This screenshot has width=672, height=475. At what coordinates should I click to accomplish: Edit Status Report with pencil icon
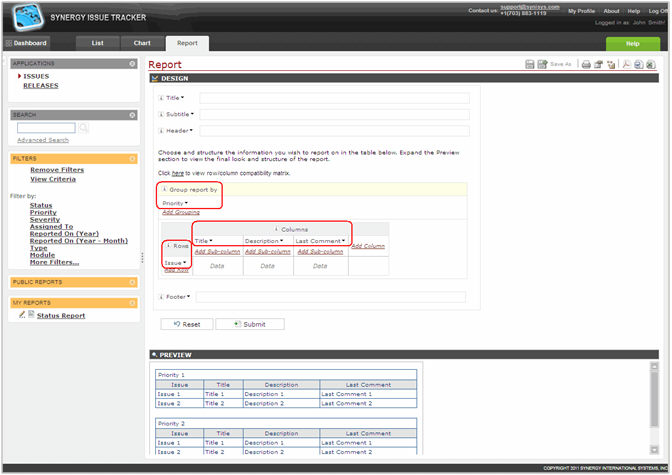pos(22,315)
